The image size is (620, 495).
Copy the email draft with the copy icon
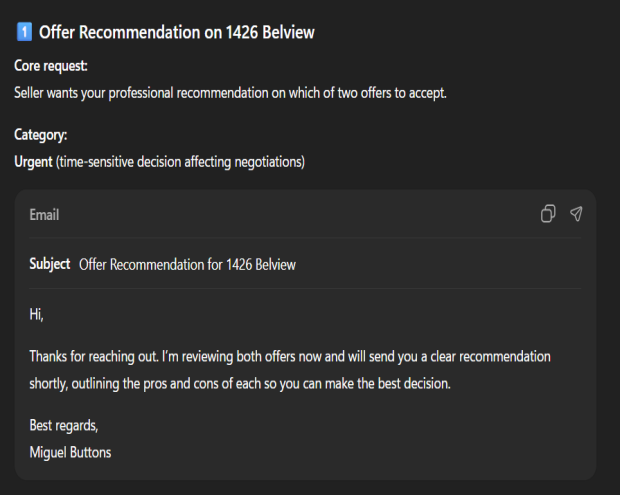(x=547, y=214)
